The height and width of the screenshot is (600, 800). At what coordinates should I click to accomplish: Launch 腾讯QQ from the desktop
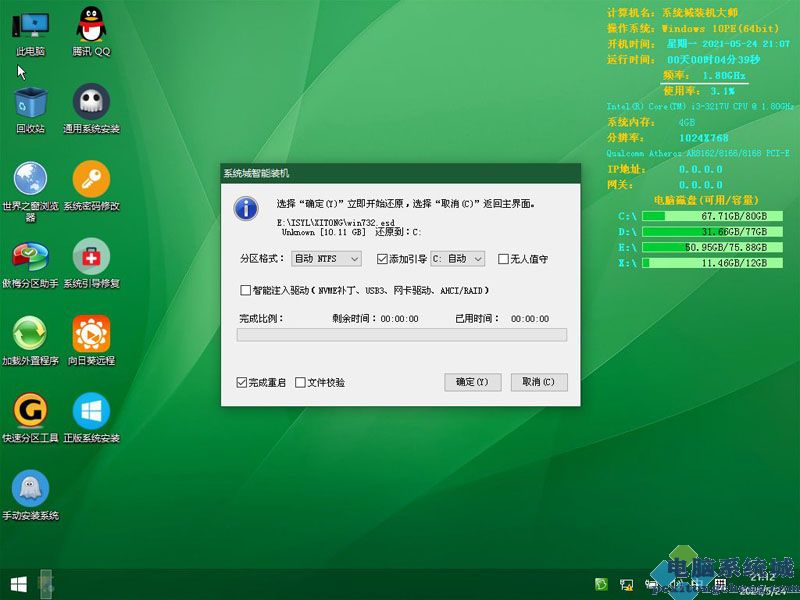tap(91, 31)
